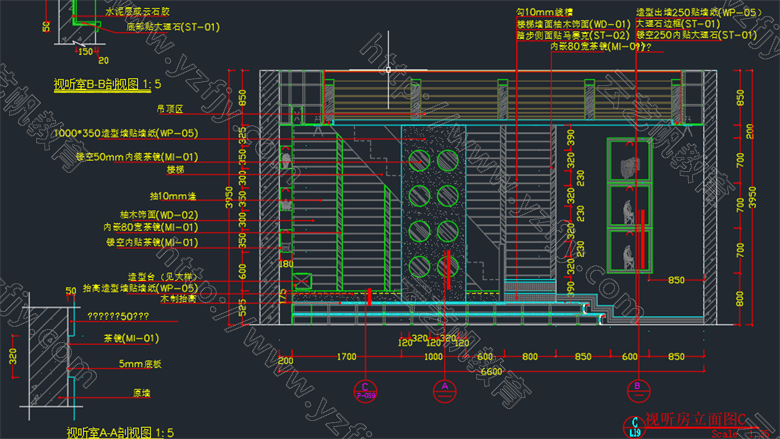
Task: Click the 1000*350造型墙贴墙纸(WP-05) note
Action: point(125,133)
